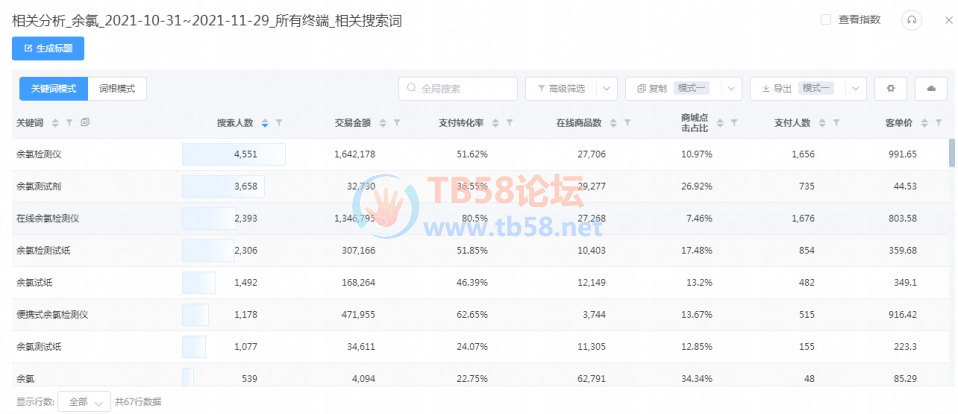Image resolution: width=958 pixels, height=414 pixels.
Task: Click payer count 854
Action: pos(806,250)
